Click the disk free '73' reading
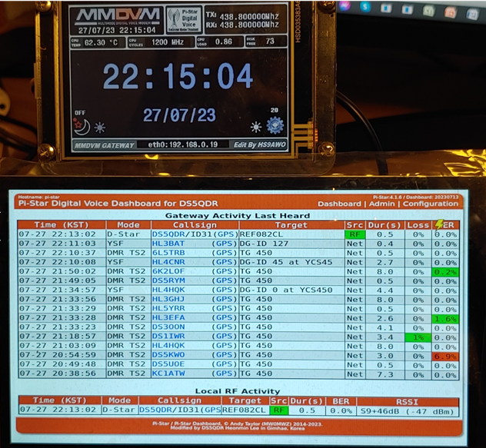The width and height of the screenshot is (486, 448). coord(270,41)
